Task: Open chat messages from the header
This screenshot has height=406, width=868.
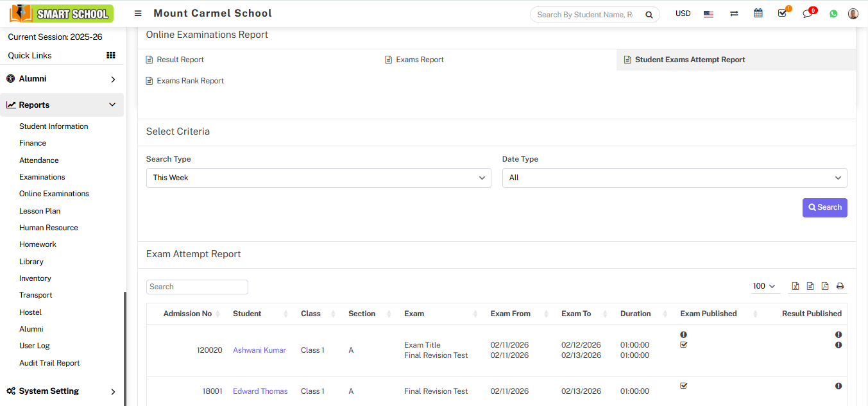Action: (x=808, y=13)
